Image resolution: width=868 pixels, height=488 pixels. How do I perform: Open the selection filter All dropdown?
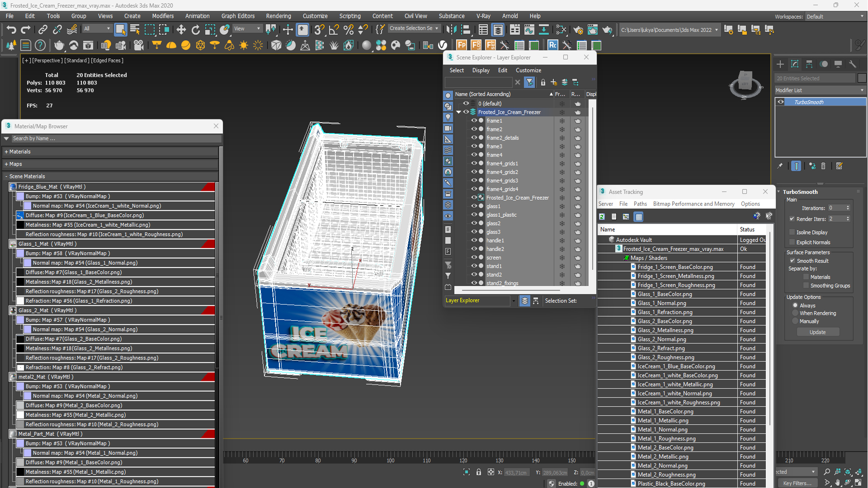[x=97, y=28]
